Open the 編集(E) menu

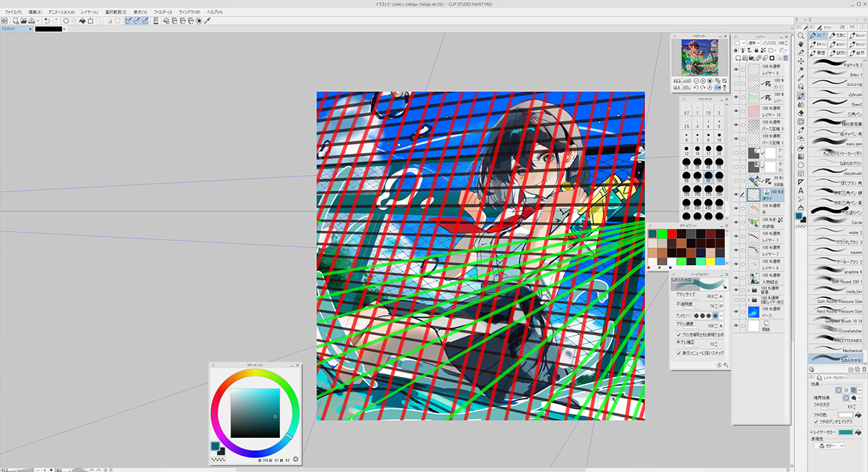pyautogui.click(x=35, y=12)
